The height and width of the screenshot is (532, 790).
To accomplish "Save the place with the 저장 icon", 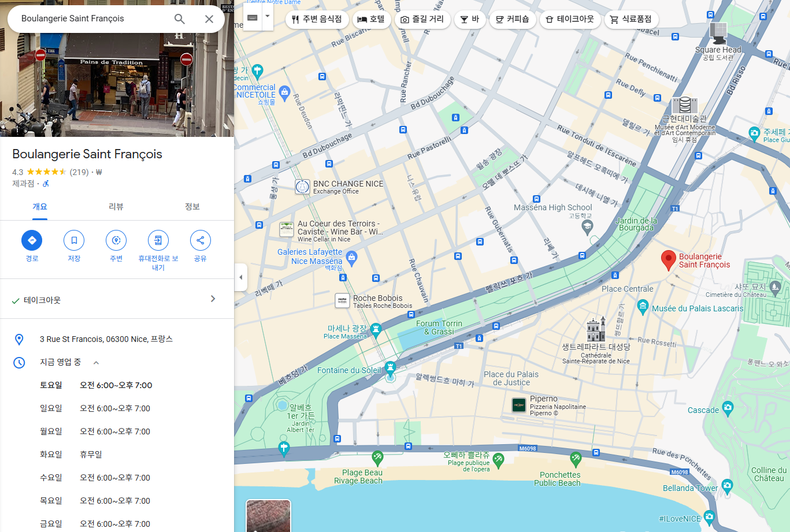I will (74, 240).
